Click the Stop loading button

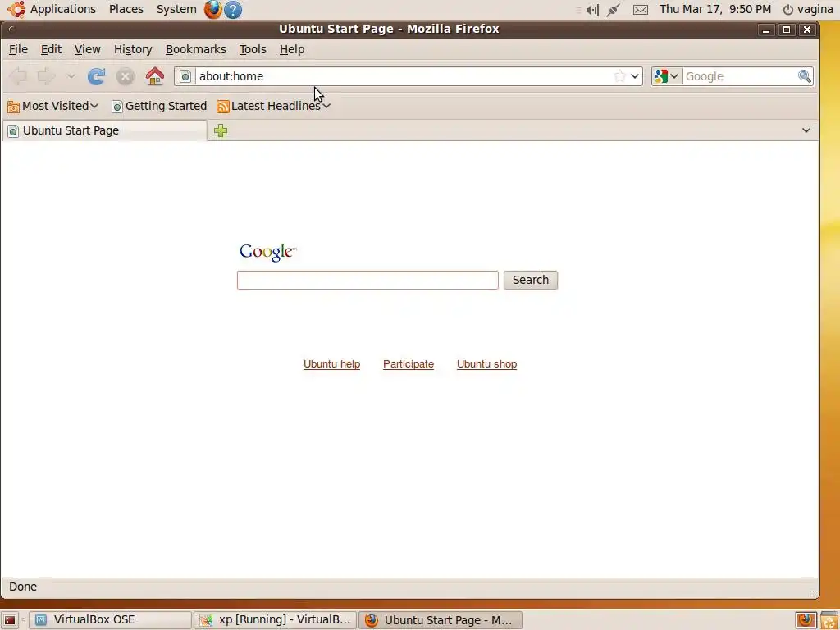tap(126, 76)
